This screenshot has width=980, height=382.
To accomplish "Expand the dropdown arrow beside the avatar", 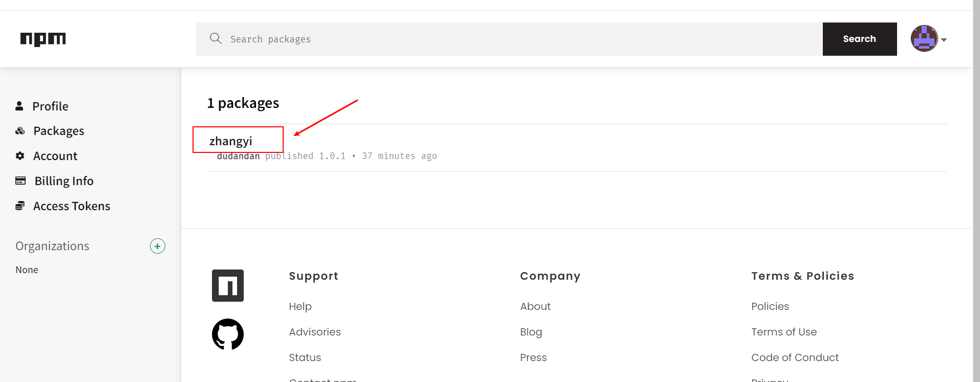I will pyautogui.click(x=944, y=40).
